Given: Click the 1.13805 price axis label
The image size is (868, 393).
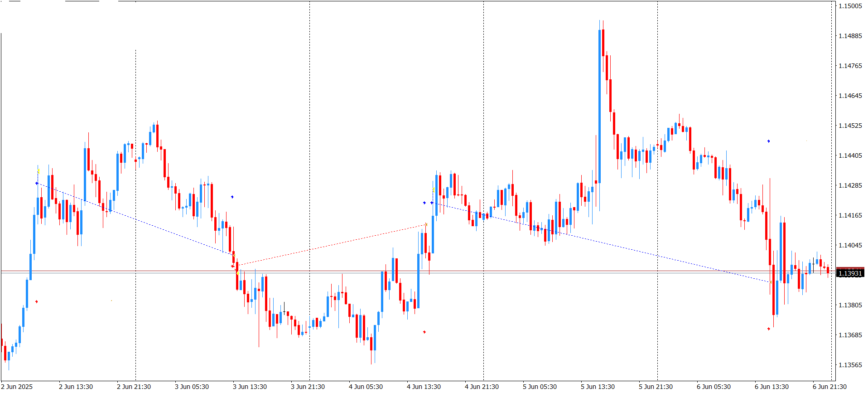Looking at the screenshot, I should point(850,305).
